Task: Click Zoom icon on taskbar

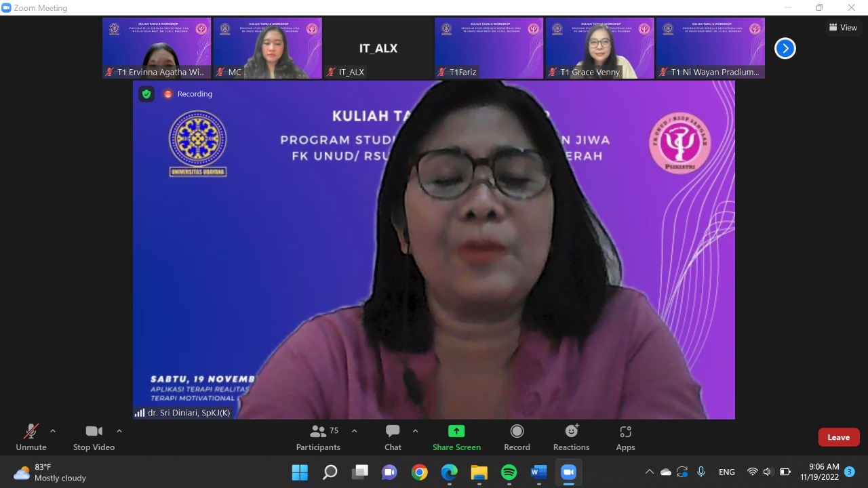Action: (568, 472)
